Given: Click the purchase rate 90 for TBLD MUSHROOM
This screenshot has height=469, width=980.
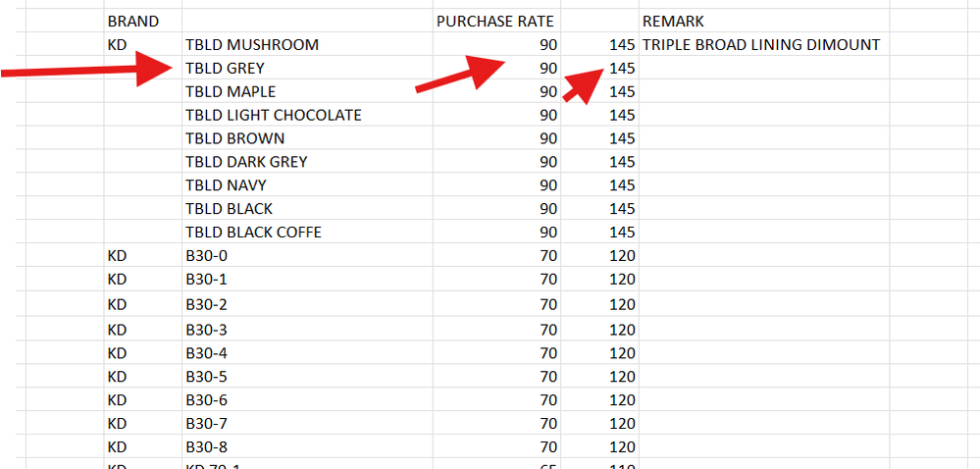Looking at the screenshot, I should click(496, 44).
